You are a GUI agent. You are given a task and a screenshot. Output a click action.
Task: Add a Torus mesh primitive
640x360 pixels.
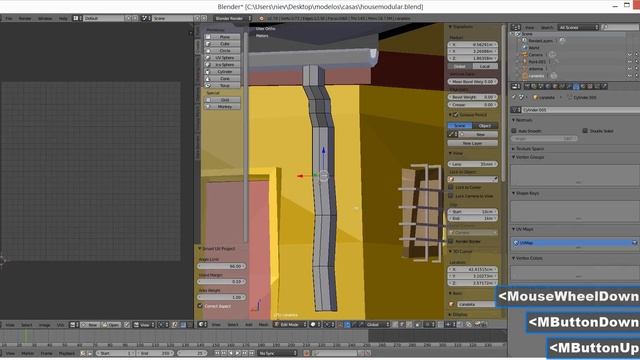(222, 85)
